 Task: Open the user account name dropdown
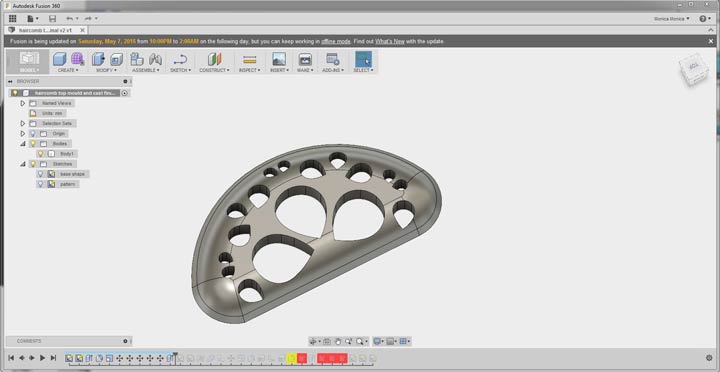pyautogui.click(x=672, y=19)
